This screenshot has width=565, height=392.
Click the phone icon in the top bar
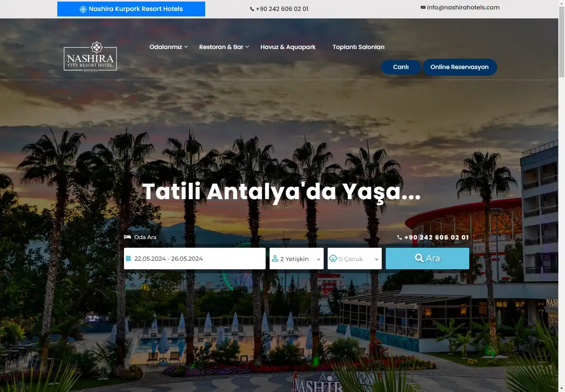252,9
